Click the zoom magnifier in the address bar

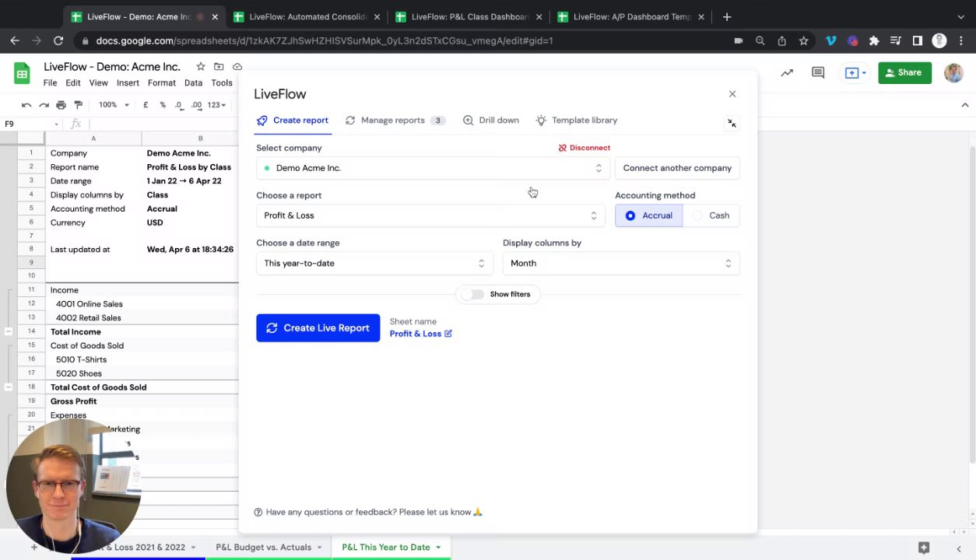760,40
